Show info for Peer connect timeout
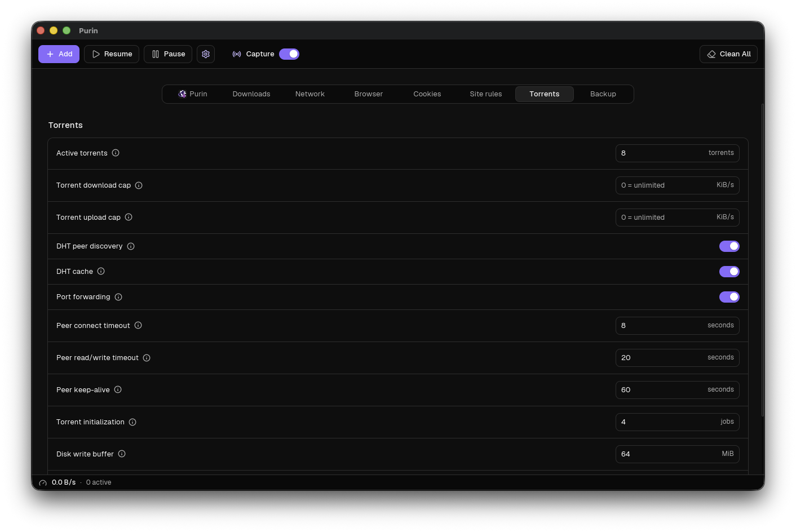 [x=138, y=325]
